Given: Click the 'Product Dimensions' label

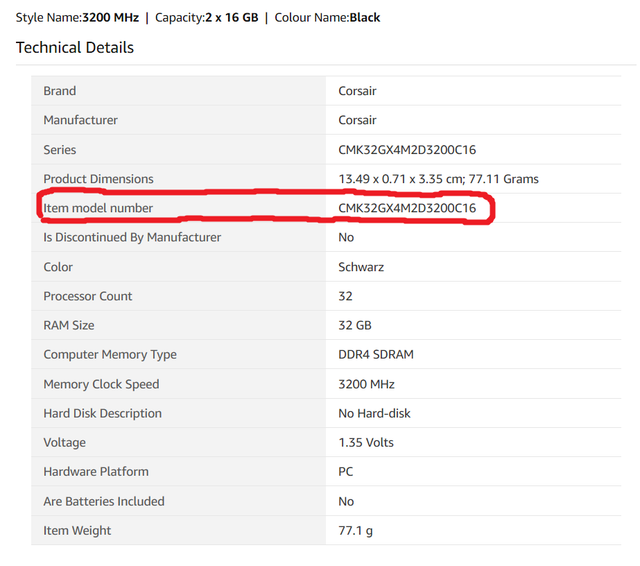Looking at the screenshot, I should click(x=98, y=179).
